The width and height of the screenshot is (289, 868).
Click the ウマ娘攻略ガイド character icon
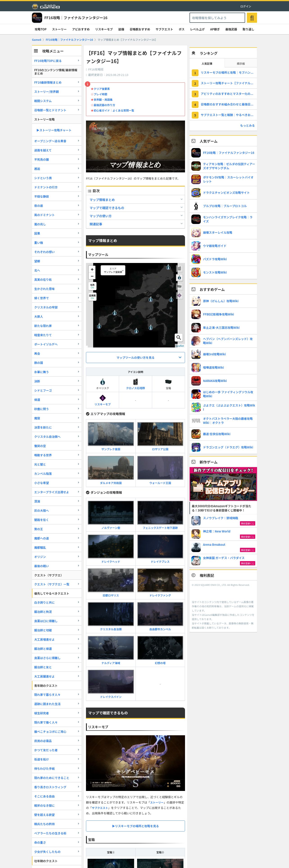(196, 246)
